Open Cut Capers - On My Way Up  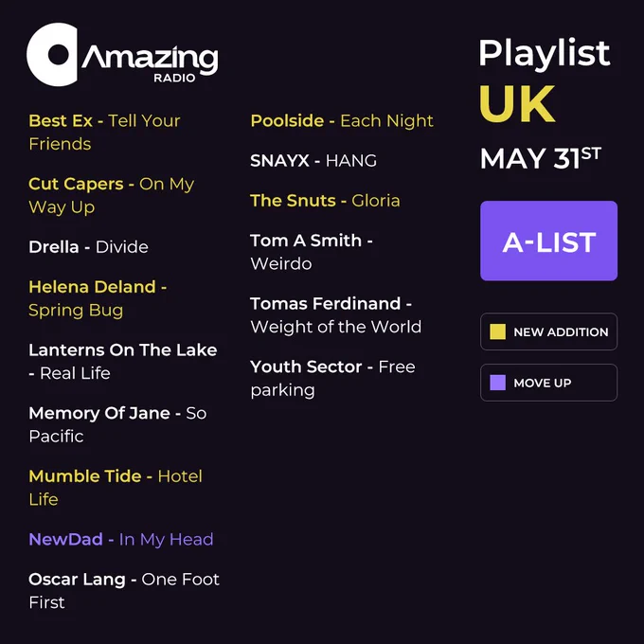[112, 195]
